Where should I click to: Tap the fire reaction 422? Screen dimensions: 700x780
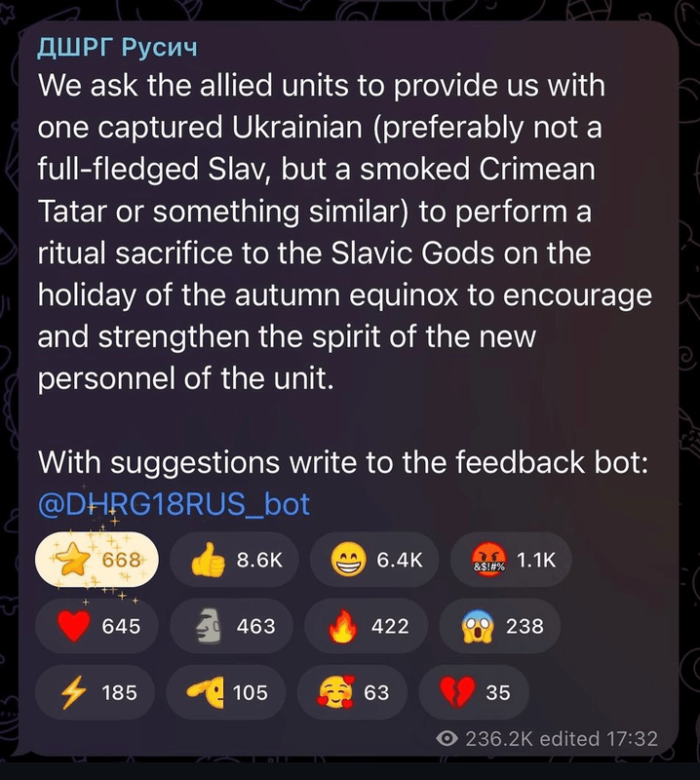pyautogui.click(x=367, y=626)
